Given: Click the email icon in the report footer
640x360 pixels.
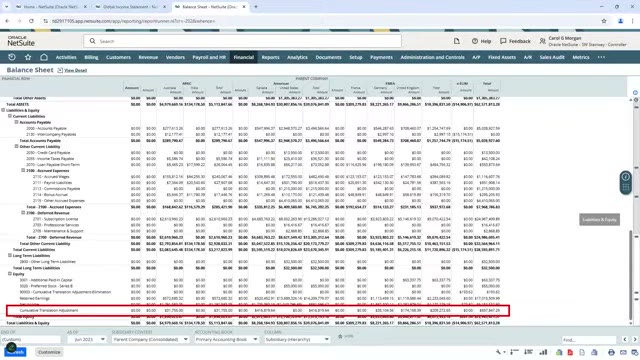Looking at the screenshot, I should point(623,352).
